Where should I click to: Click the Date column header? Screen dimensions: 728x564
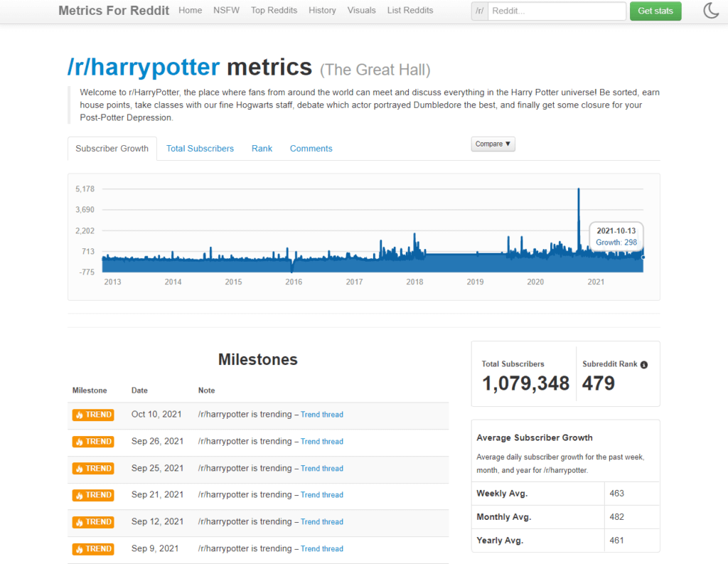coord(139,390)
